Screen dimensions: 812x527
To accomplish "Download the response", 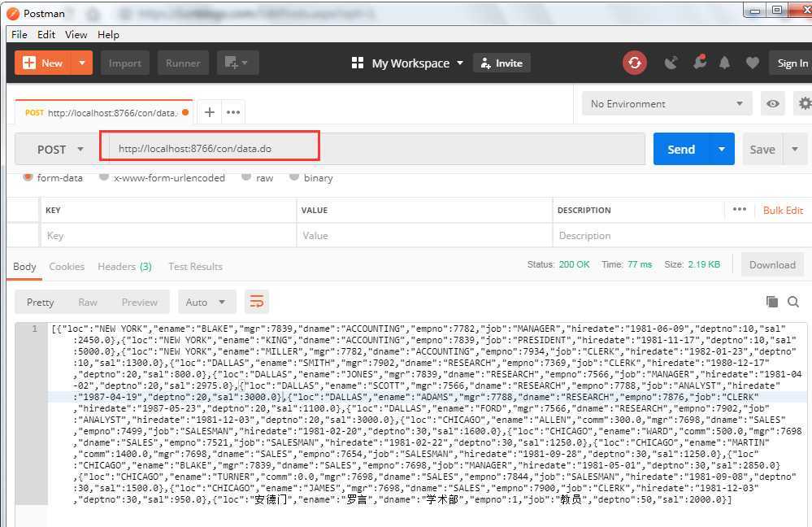I will point(772,265).
